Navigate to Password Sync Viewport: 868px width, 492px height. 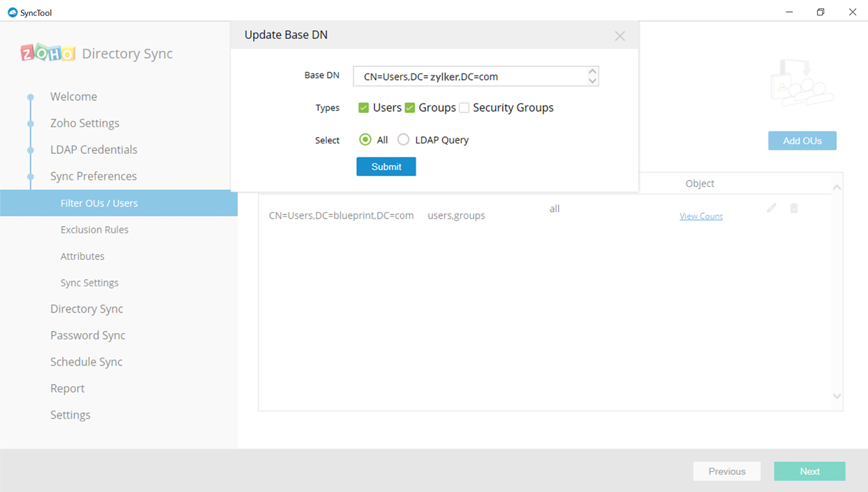[88, 336]
